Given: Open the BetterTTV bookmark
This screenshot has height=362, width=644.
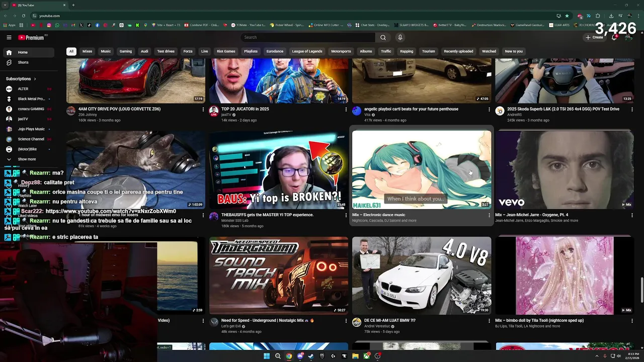Looking at the screenshot, I should coord(450,25).
